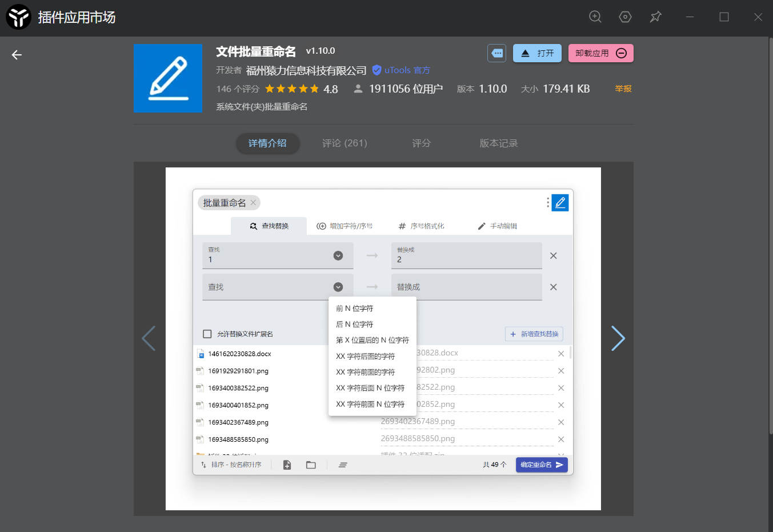Click the add file icon in the bottom bar
The image size is (773, 532).
point(287,465)
